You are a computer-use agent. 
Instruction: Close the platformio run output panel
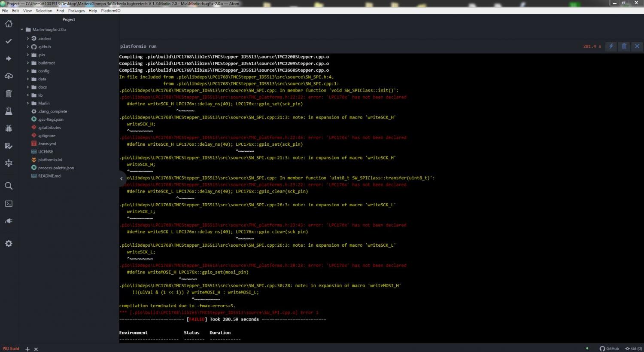pos(637,46)
